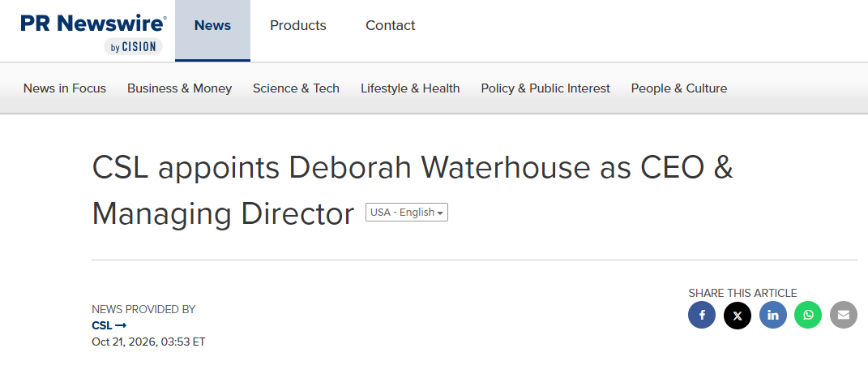Open Business & Money category

coord(179,88)
